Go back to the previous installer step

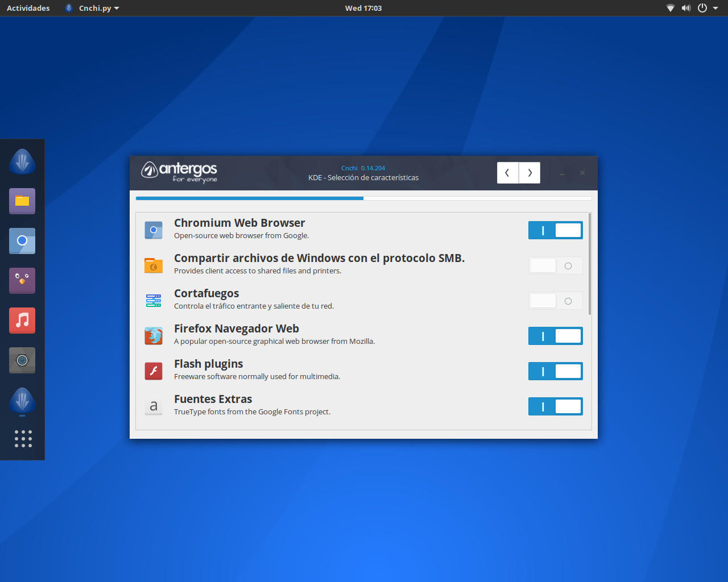[507, 173]
